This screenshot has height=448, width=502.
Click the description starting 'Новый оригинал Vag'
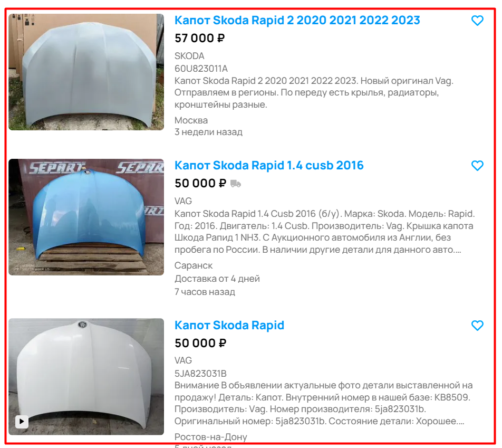(x=314, y=93)
